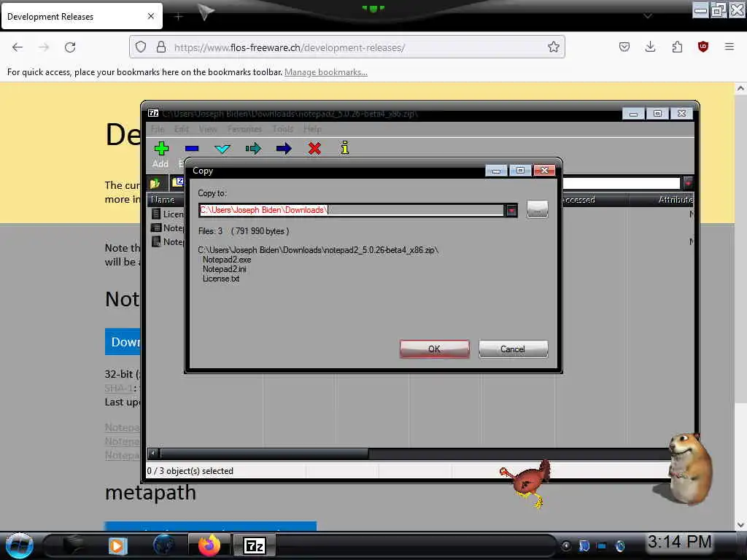Click the yellow Info icon in 7-Zip toolbar
The height and width of the screenshot is (560, 747).
coord(345,147)
